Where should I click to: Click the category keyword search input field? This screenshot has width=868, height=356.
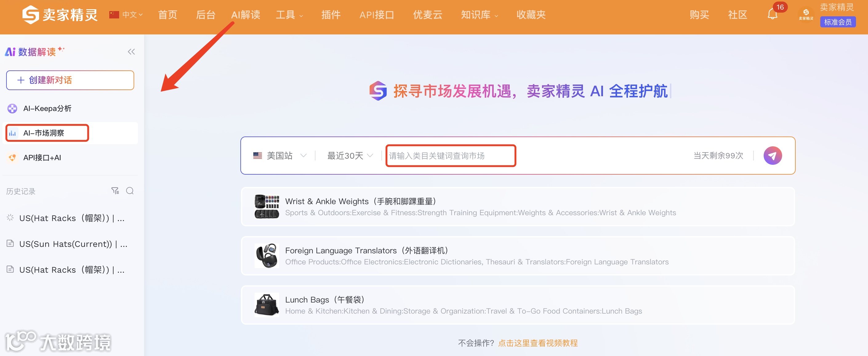point(450,156)
